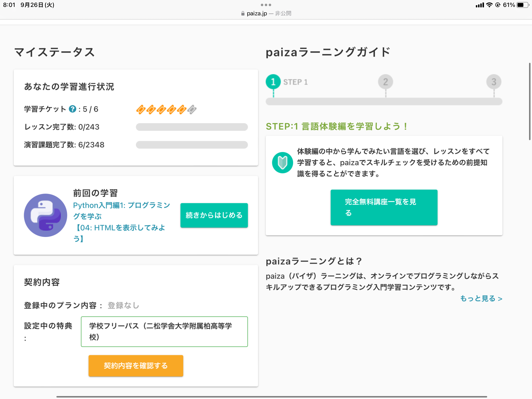The width and height of the screenshot is (532, 399).
Task: Open Python入門編1 lesson link
Action: (x=122, y=222)
